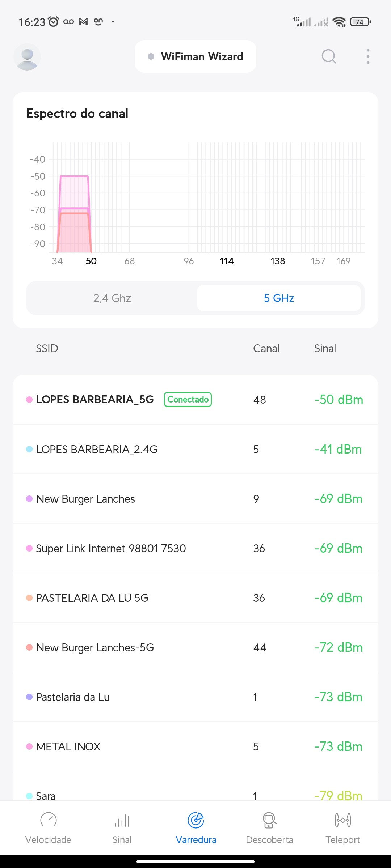Click the pink dot beside LOPES BARBEARIA_5G
The image size is (391, 868).
(x=29, y=399)
